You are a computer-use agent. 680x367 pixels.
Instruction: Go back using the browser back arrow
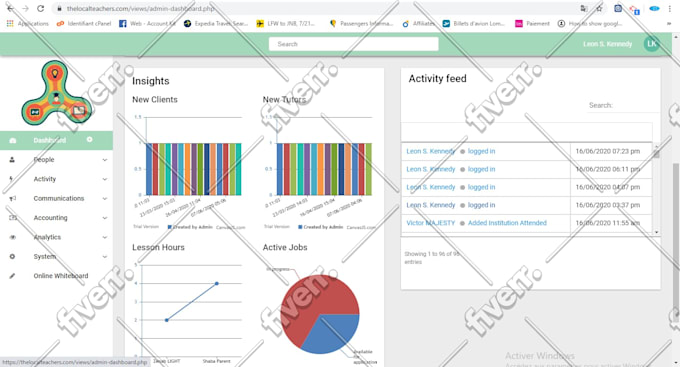10,8
